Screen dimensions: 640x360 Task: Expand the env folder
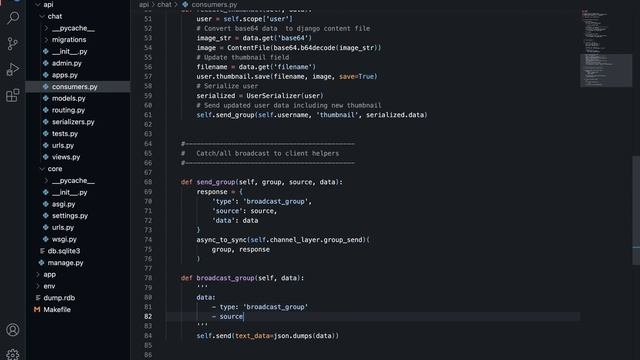(38, 287)
